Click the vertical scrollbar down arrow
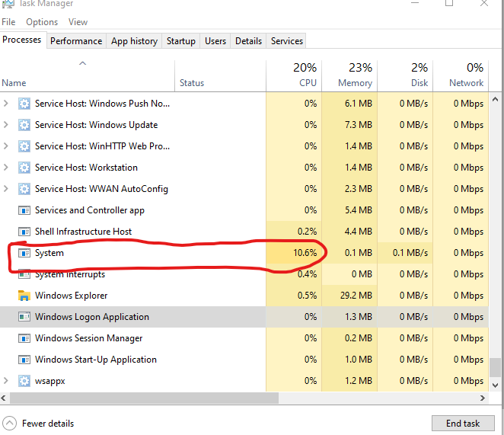The image size is (504, 435). (x=496, y=385)
